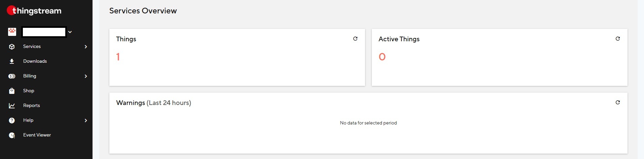The width and height of the screenshot is (644, 159).
Task: Click the Help question mark icon
Action: [x=12, y=120]
